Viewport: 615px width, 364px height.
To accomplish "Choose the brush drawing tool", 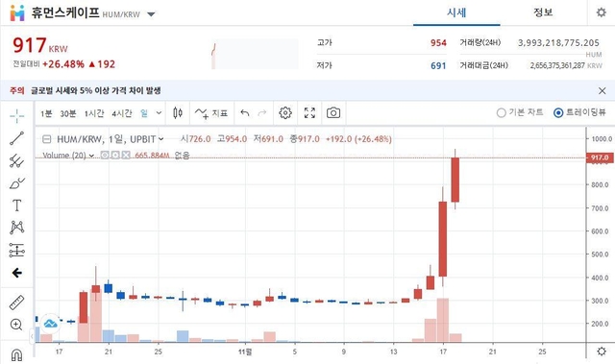I will (x=17, y=183).
